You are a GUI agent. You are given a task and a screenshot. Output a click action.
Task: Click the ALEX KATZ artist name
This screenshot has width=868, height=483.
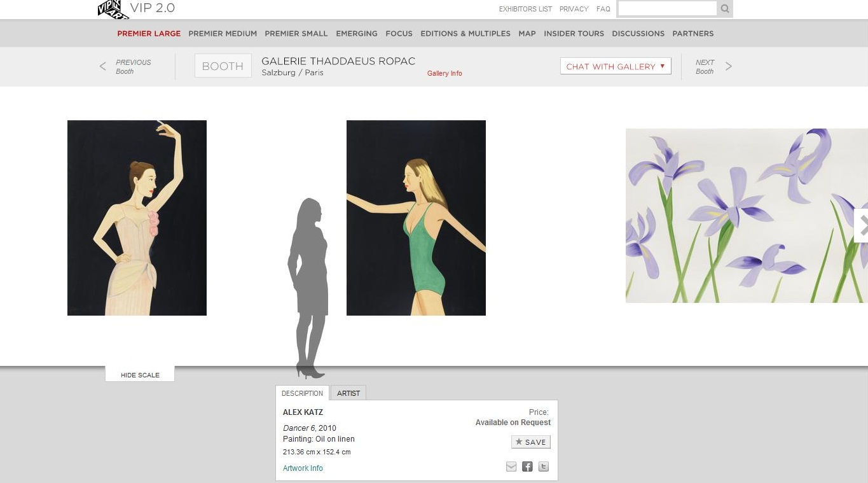pyautogui.click(x=303, y=412)
